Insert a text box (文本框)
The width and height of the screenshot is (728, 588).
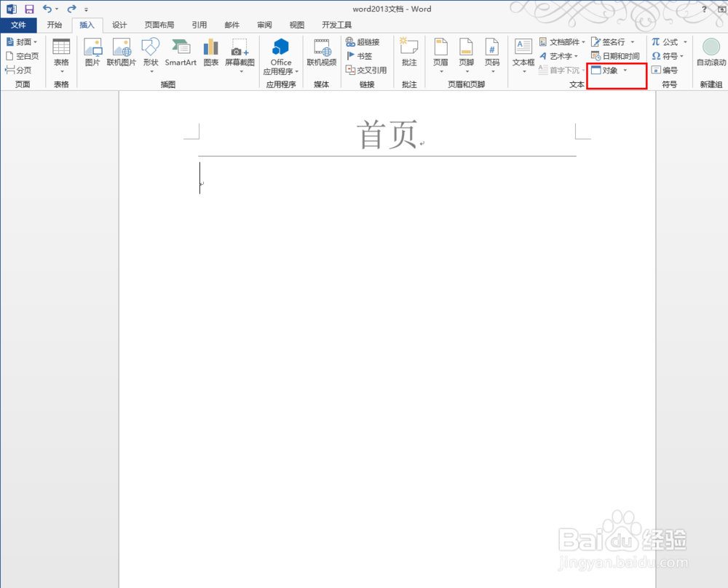[523, 56]
